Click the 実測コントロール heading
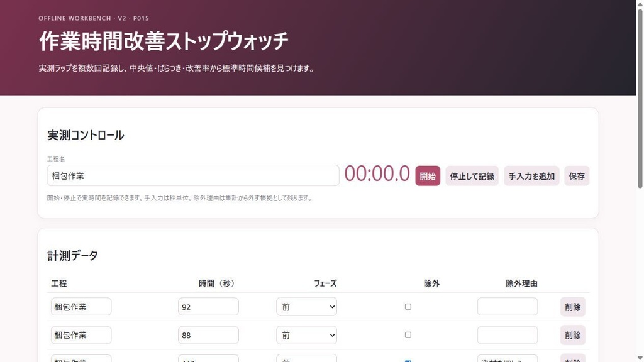Viewport: 644px width, 362px height. [86, 135]
